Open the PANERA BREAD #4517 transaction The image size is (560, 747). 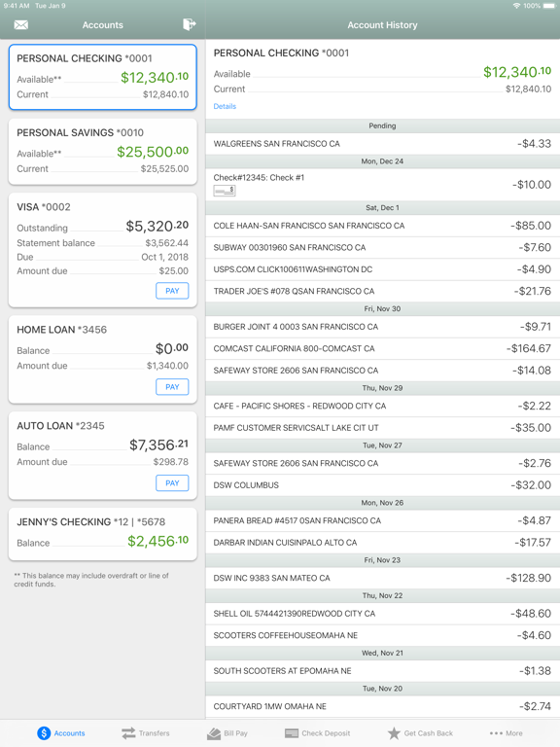tap(383, 520)
